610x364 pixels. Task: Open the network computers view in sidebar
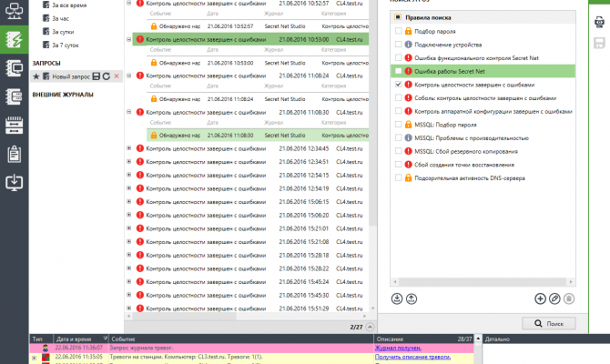[14, 11]
